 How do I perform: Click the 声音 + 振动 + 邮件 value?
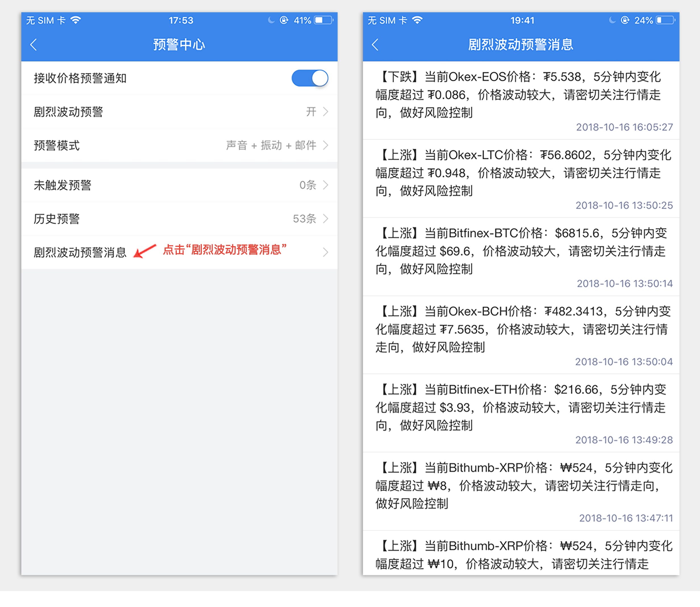click(x=271, y=145)
